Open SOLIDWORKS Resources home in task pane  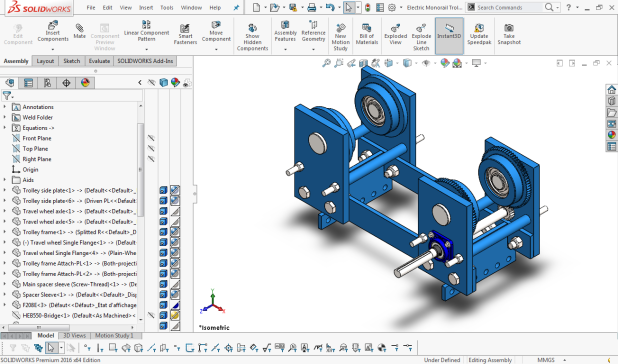(x=611, y=89)
